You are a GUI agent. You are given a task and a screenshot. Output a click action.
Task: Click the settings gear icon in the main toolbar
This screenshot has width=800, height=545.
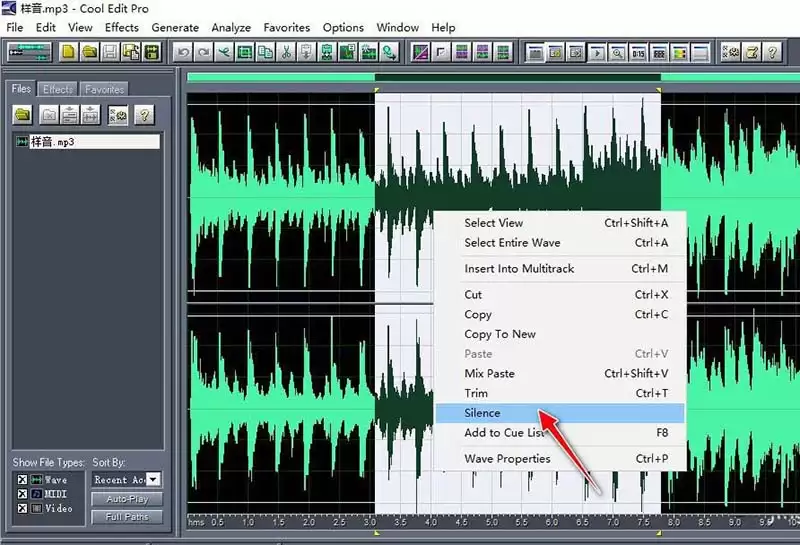[x=731, y=52]
